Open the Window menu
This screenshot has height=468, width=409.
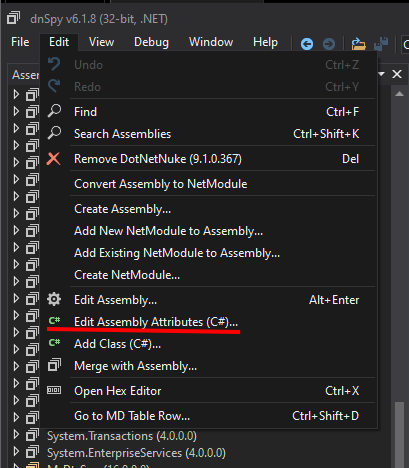tap(211, 42)
